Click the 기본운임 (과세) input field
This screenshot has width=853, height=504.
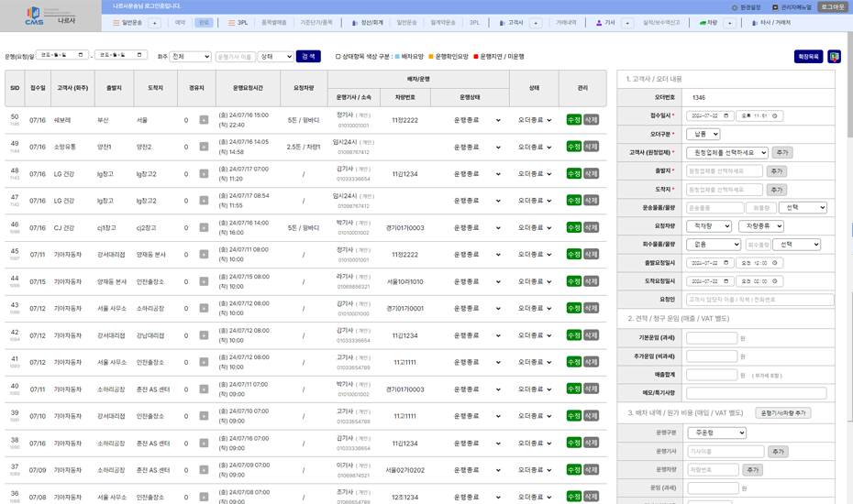coord(712,338)
